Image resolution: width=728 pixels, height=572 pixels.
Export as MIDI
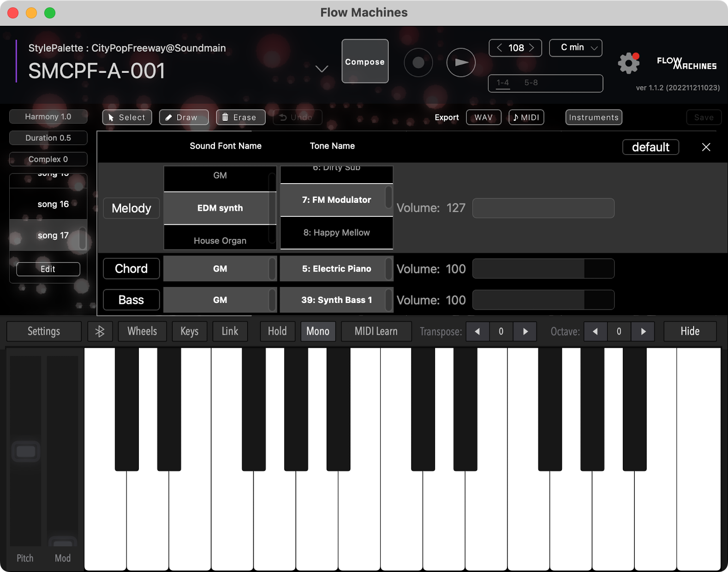click(x=526, y=117)
